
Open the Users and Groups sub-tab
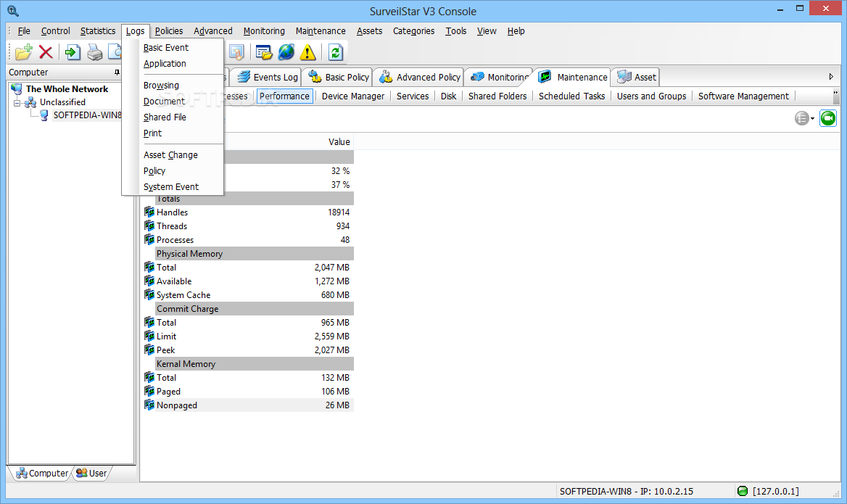click(x=651, y=96)
